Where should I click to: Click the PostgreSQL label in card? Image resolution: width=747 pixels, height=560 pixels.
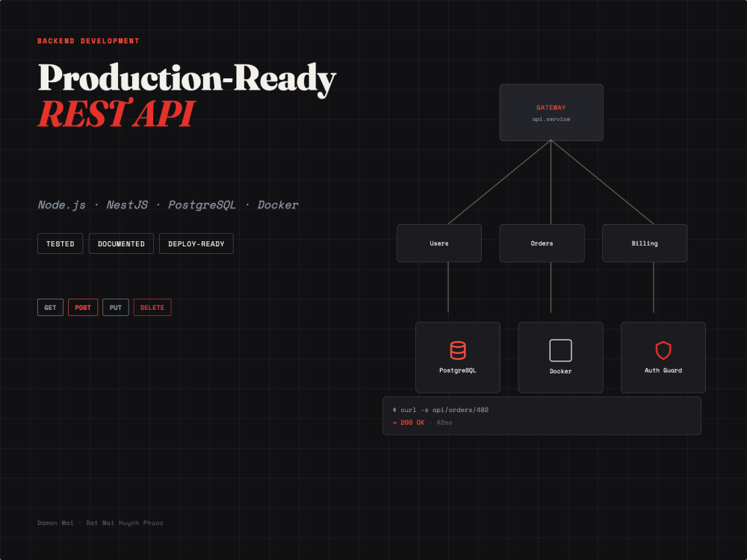(x=458, y=370)
